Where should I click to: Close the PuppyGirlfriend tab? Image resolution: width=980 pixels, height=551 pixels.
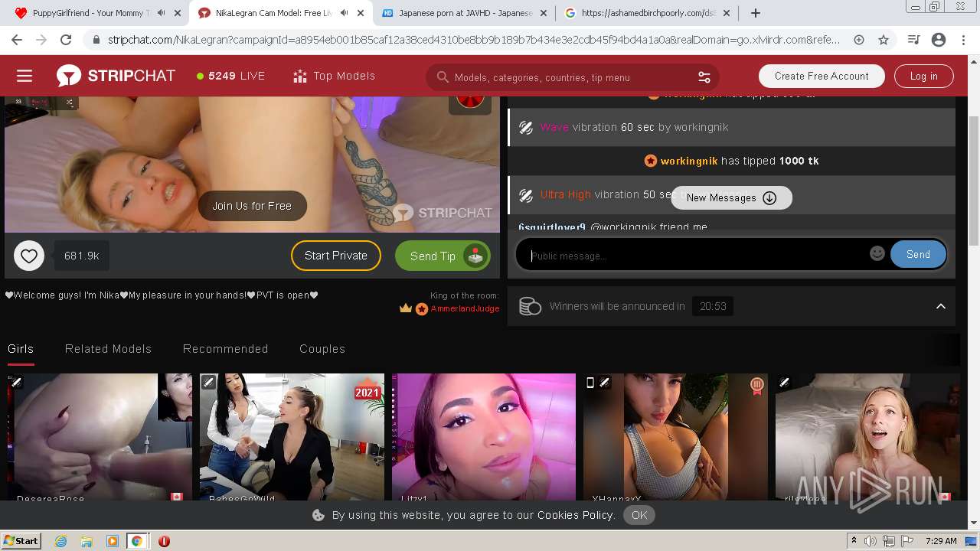pyautogui.click(x=178, y=13)
